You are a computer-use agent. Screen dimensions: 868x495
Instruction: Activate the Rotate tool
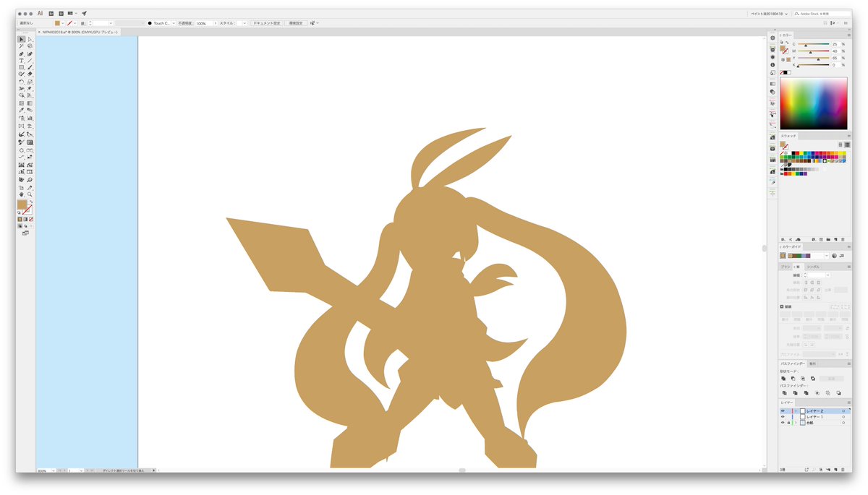[x=21, y=80]
